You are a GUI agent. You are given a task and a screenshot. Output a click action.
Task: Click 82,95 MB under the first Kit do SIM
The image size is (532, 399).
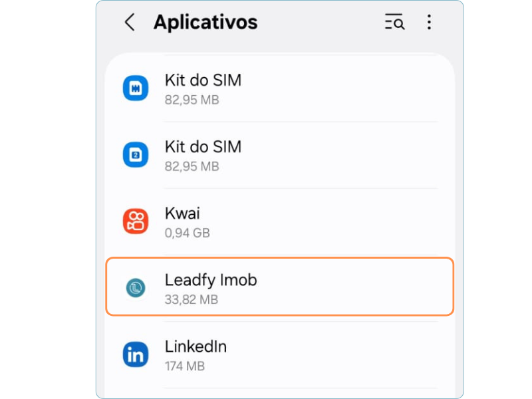point(192,100)
